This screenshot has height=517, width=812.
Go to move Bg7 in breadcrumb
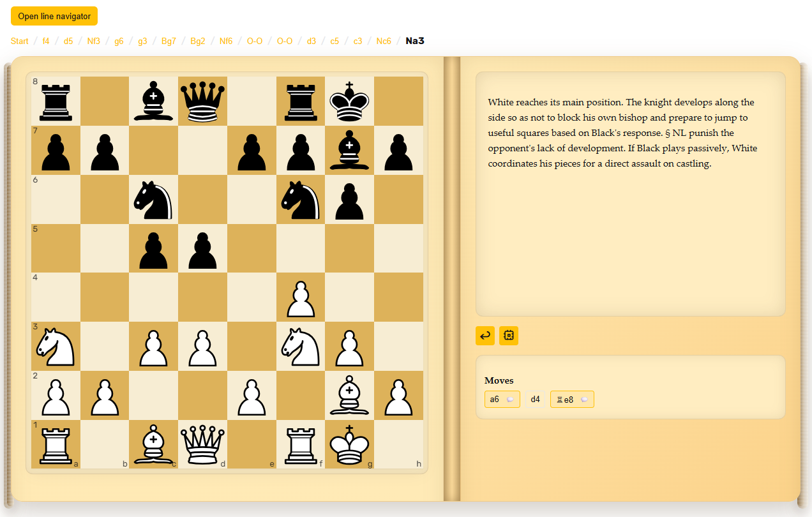coord(169,41)
